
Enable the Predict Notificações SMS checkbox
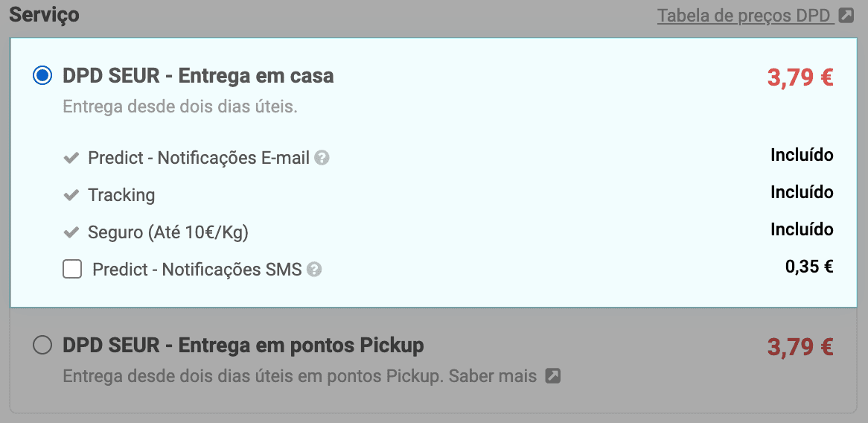pyautogui.click(x=72, y=269)
